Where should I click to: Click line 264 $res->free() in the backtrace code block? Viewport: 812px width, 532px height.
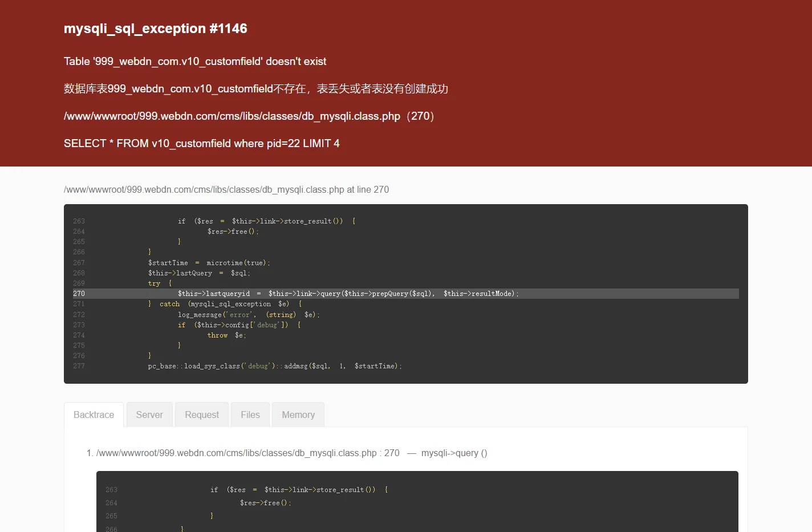point(265,503)
